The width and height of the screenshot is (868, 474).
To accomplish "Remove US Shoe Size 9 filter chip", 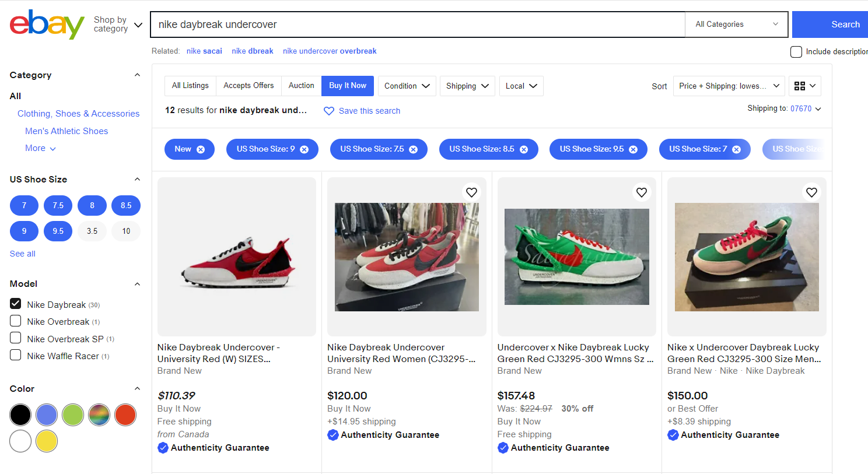I will click(x=304, y=149).
